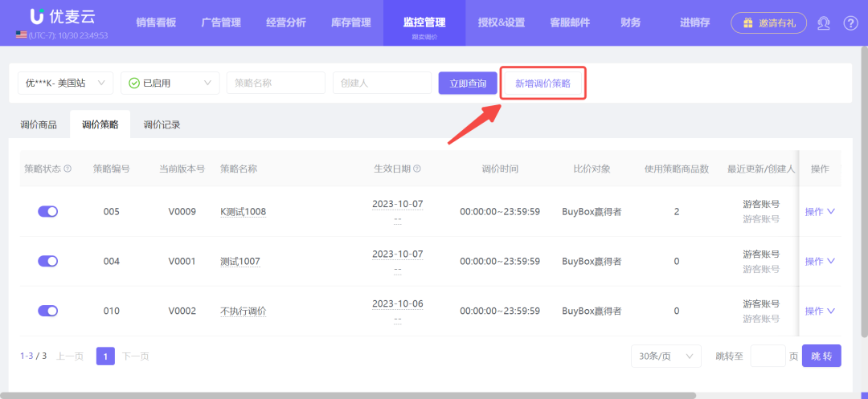Toggle strategy 004 status switch
Image resolution: width=868 pixels, height=399 pixels.
(x=48, y=261)
